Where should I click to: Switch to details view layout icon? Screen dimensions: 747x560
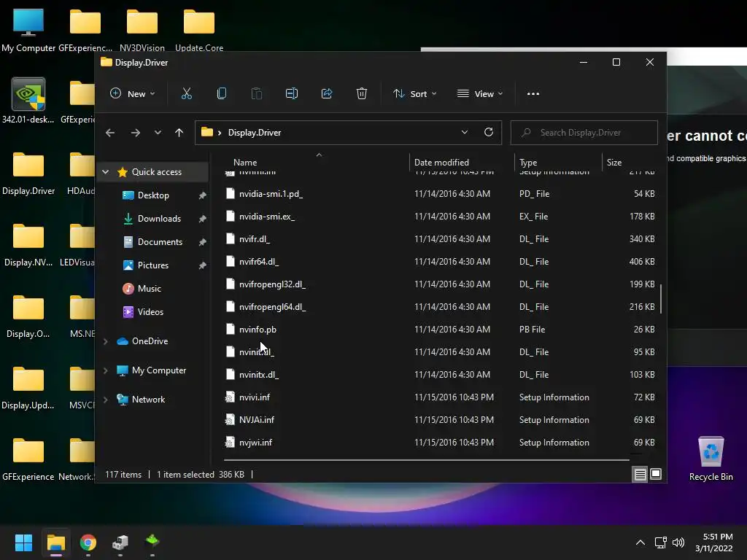(x=640, y=474)
